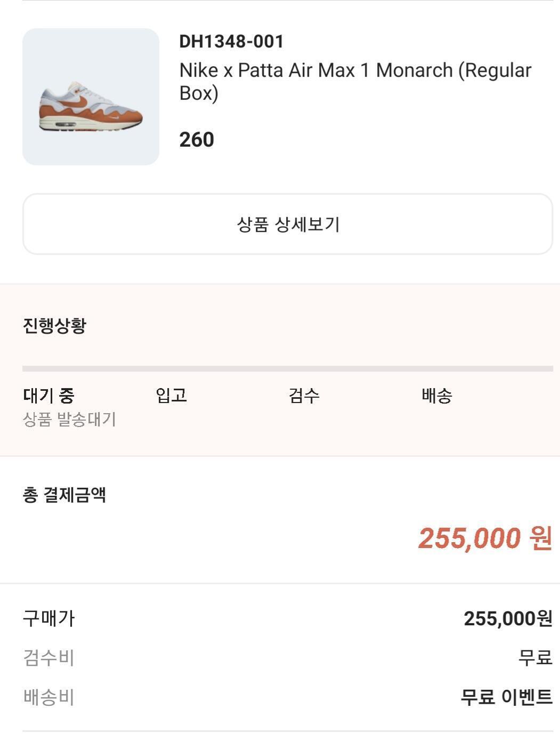560x741 pixels.
Task: Click the 진행상황 section heading
Action: pyautogui.click(x=54, y=325)
